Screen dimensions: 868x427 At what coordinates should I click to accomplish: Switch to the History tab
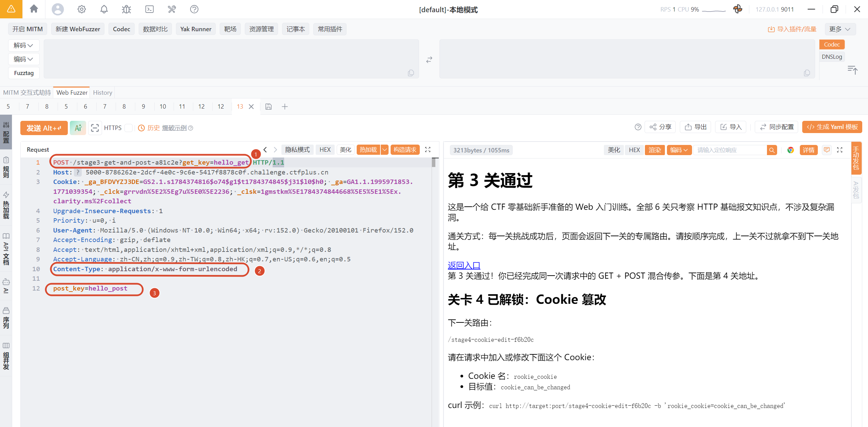tap(102, 93)
